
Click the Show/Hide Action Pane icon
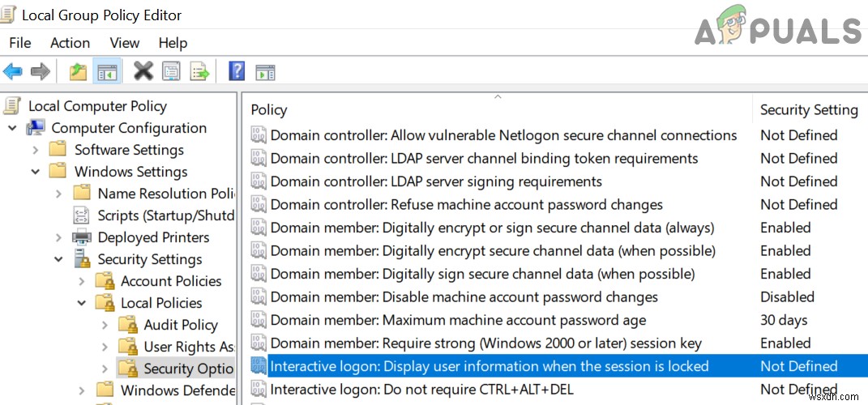click(x=265, y=71)
